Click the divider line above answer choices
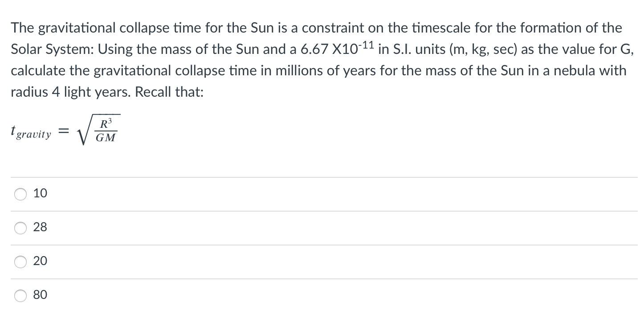Image resolution: width=644 pixels, height=327 pixels. point(322,177)
